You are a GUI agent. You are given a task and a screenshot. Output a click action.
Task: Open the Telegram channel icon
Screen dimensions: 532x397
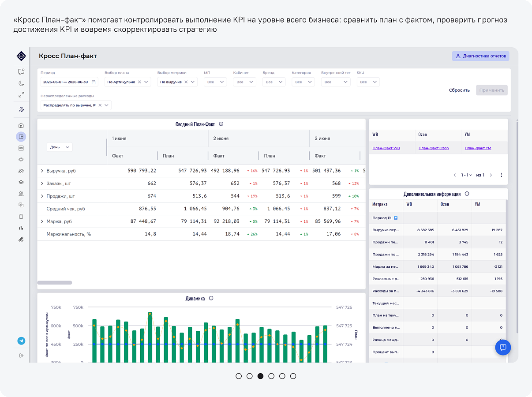[x=21, y=341]
